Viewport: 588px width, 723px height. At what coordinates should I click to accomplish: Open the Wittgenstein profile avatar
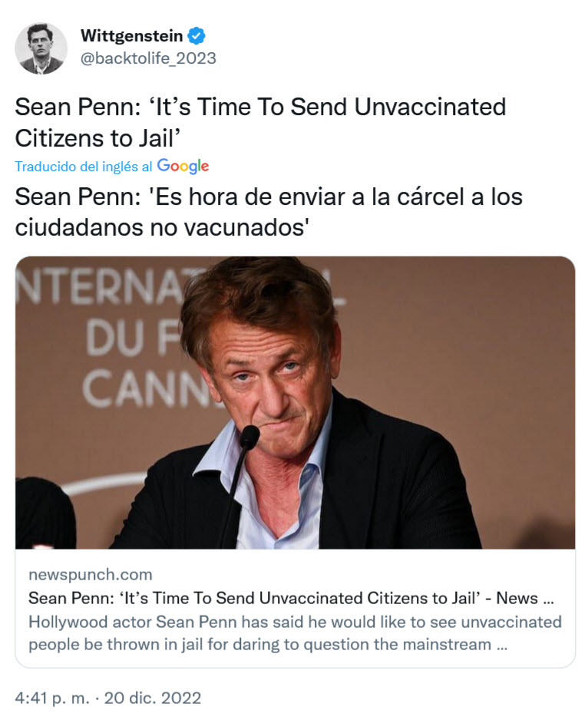pyautogui.click(x=41, y=48)
